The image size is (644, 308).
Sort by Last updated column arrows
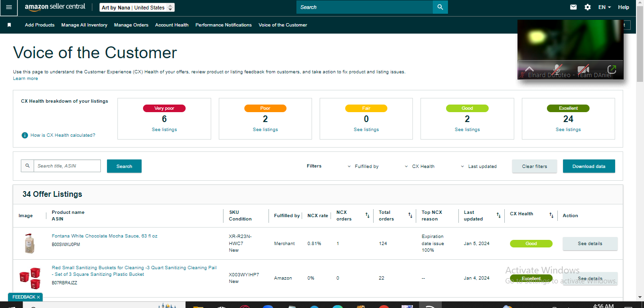(499, 215)
